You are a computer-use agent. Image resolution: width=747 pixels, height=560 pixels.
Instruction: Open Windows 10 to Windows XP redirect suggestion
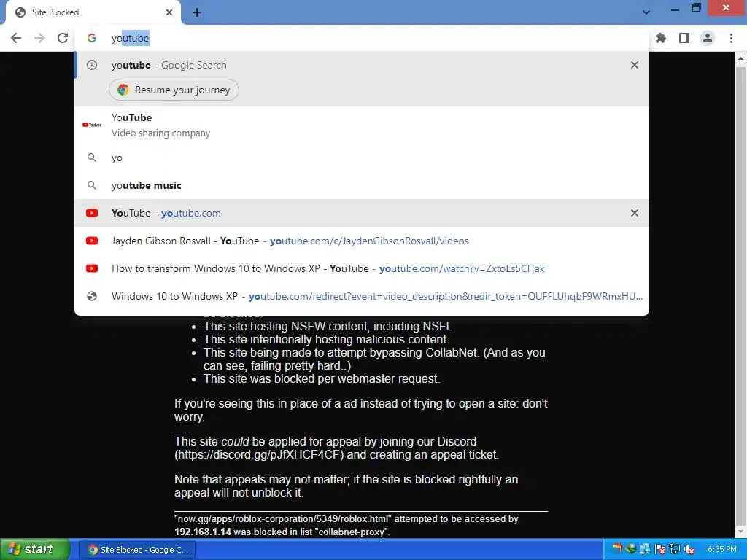pyautogui.click(x=362, y=296)
